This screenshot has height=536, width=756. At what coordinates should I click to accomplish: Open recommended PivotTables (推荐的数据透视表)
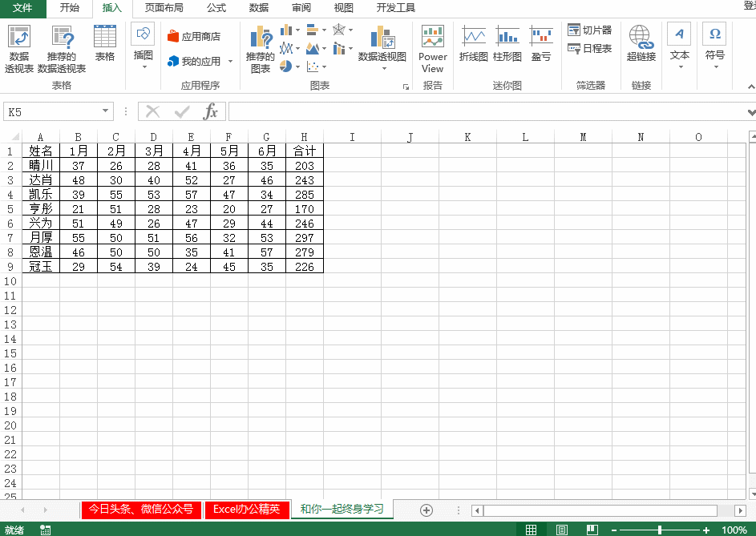(x=62, y=49)
